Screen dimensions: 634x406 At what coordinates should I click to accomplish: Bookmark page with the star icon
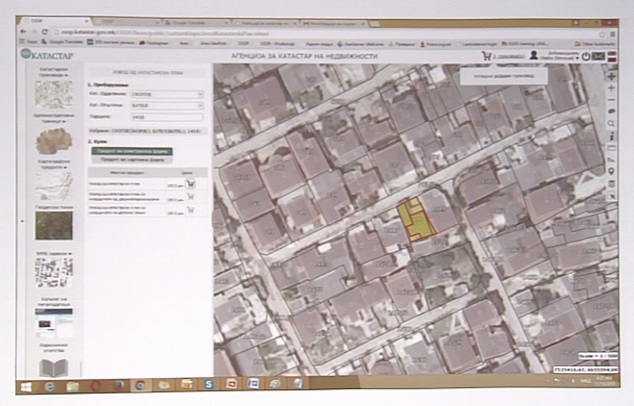click(x=602, y=34)
